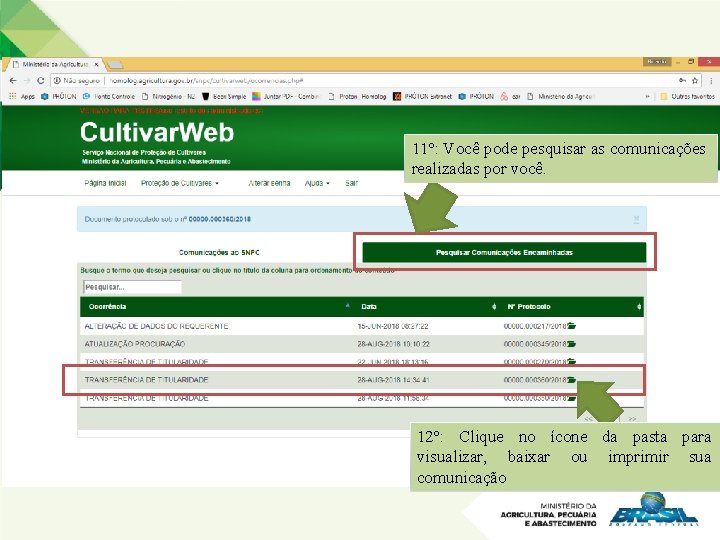This screenshot has height=540, width=720.
Task: Click the browser address bar URL
Action: (x=206, y=81)
